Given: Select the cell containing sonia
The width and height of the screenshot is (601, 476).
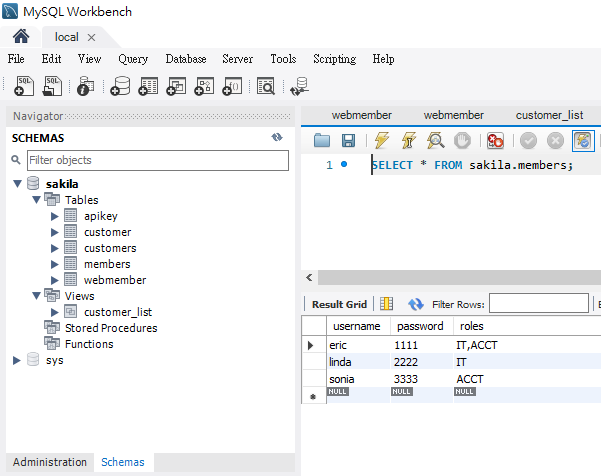Looking at the screenshot, I should click(358, 379).
